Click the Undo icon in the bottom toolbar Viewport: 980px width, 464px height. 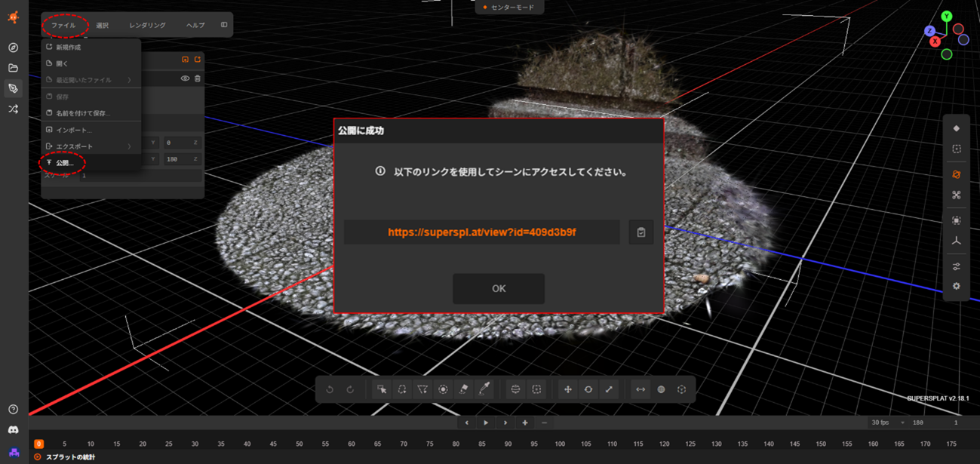tap(330, 389)
